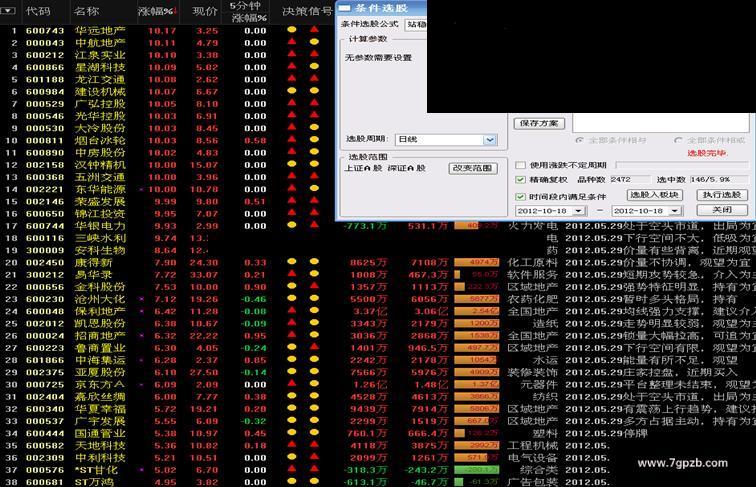
Task: Click red triangle signal in 东华能源 row
Action: tap(292, 188)
